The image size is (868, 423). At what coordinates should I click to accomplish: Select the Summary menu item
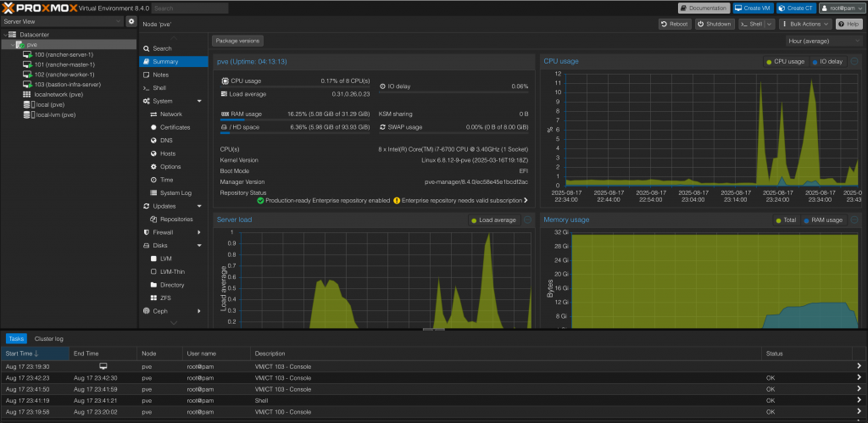click(173, 61)
